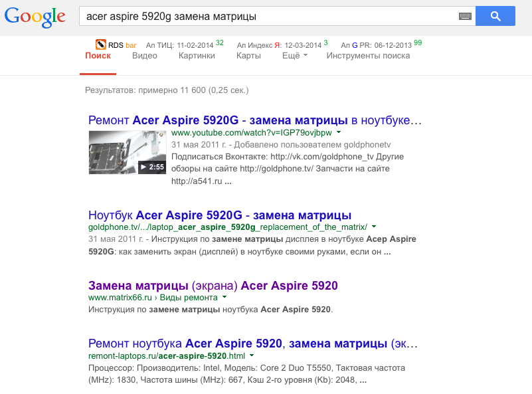Click Ап Индекс Я: 12-03-2014 indicator
This screenshot has width=532, height=394.
[x=279, y=45]
